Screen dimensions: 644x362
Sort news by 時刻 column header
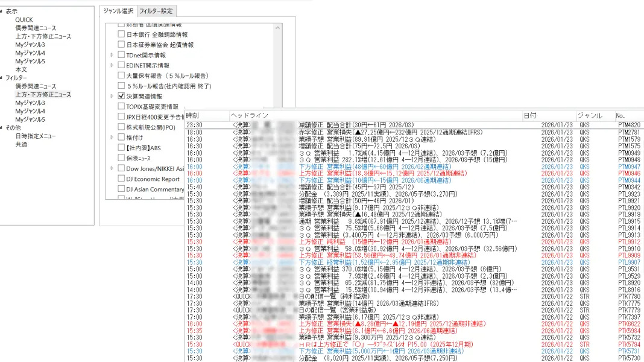pos(207,115)
